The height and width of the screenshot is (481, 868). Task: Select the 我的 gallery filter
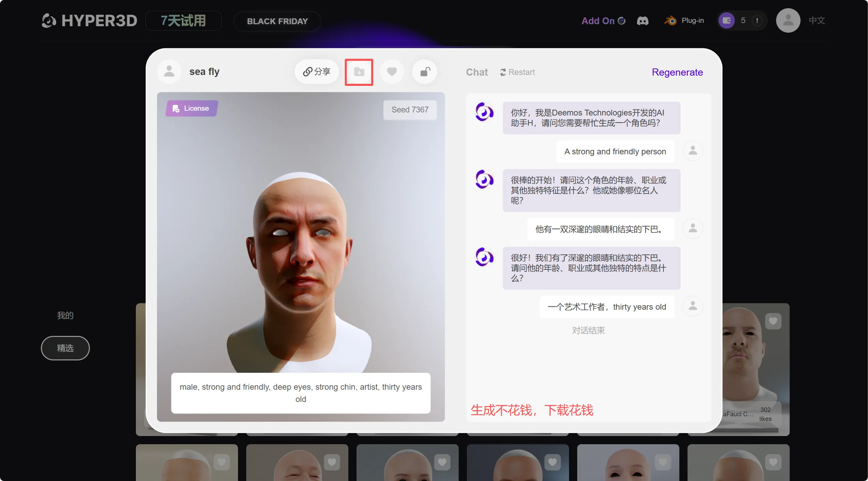(x=65, y=315)
